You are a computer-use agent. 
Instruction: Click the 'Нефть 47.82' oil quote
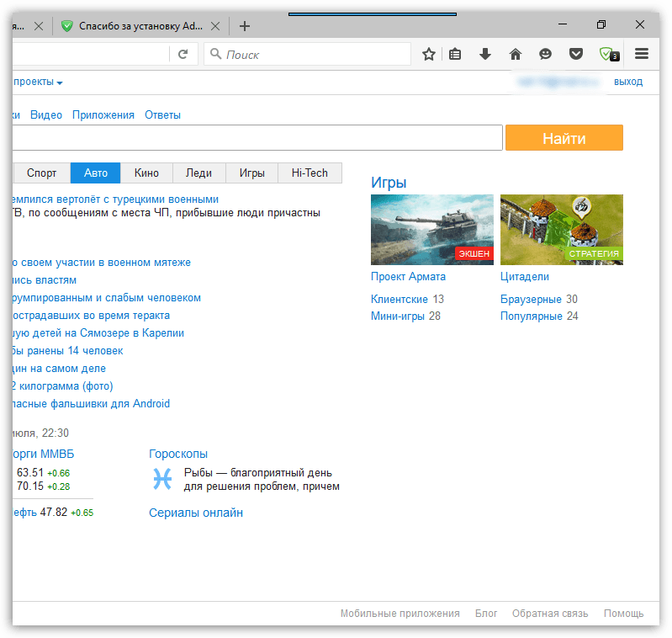point(53,513)
